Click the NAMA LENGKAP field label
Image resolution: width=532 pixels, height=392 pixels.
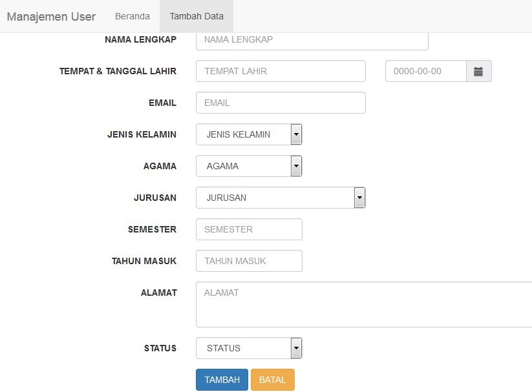coord(140,39)
